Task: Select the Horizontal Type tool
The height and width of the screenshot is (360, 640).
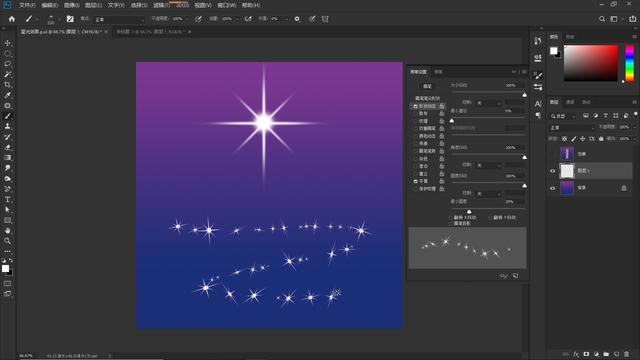Action: (x=7, y=199)
